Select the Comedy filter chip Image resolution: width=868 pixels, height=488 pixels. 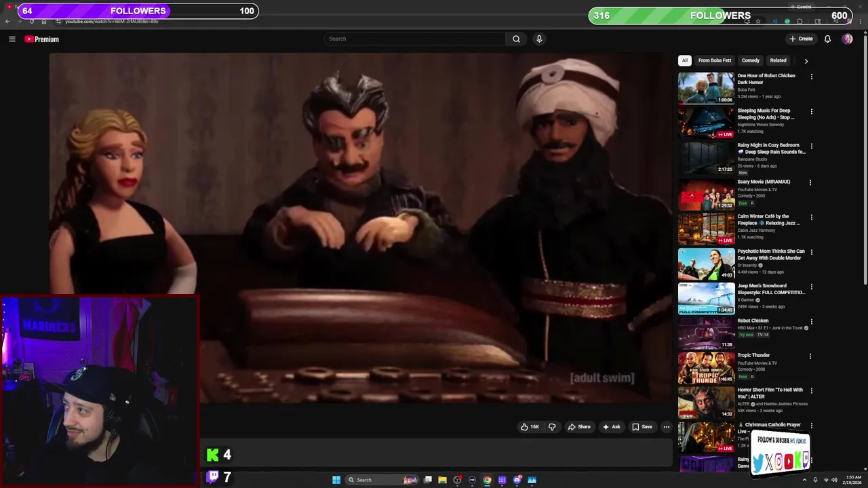750,60
